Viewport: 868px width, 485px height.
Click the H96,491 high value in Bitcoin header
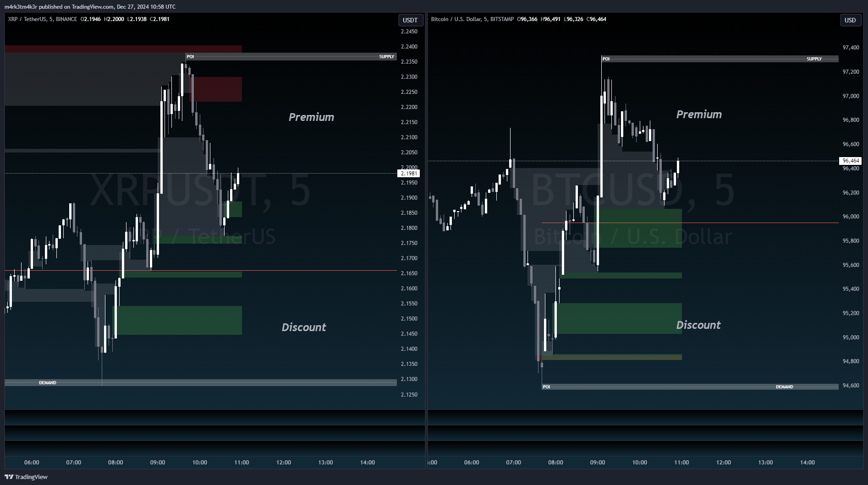[x=550, y=19]
